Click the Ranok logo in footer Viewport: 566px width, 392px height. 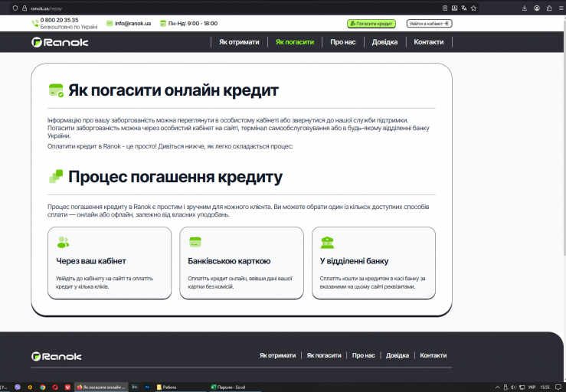pos(57,357)
